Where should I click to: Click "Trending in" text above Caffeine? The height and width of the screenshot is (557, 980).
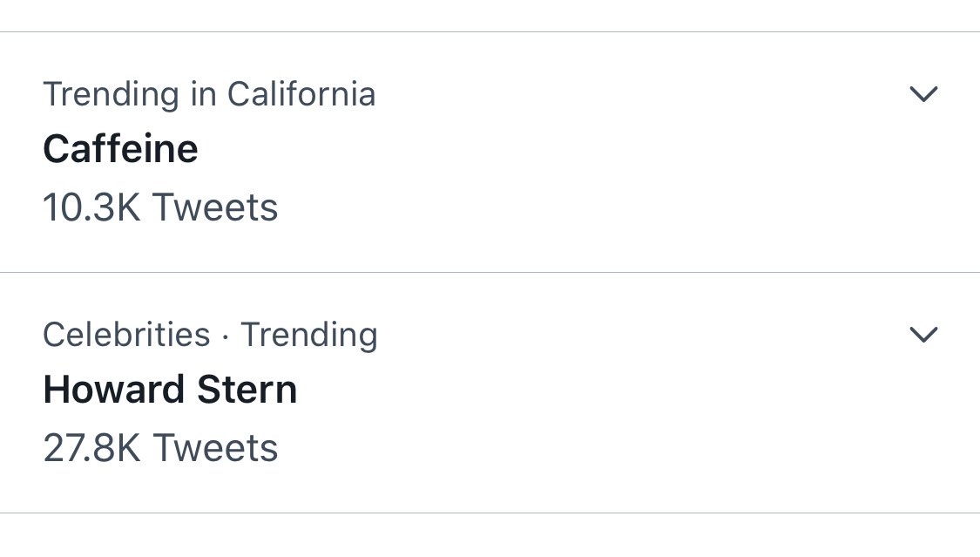pos(129,94)
